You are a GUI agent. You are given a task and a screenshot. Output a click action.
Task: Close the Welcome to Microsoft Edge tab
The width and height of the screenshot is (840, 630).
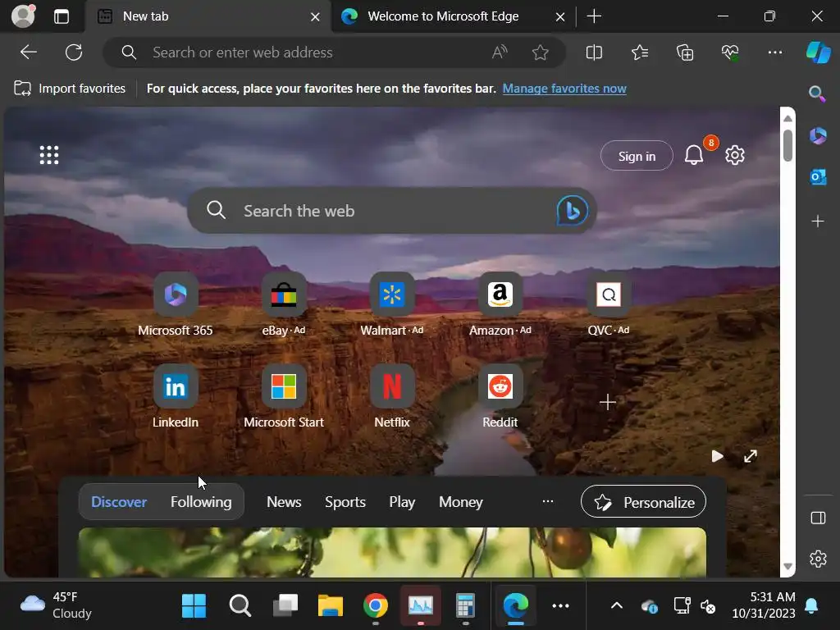pyautogui.click(x=559, y=17)
